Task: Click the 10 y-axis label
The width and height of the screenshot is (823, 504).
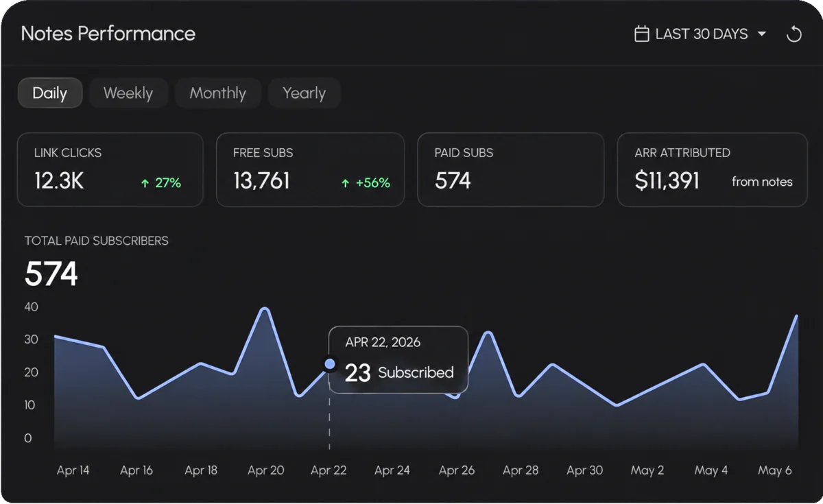Action: [30, 405]
